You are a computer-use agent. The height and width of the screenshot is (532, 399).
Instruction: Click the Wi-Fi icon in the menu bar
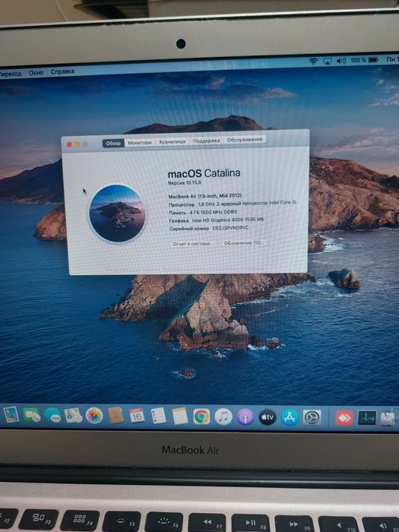pyautogui.click(x=313, y=61)
